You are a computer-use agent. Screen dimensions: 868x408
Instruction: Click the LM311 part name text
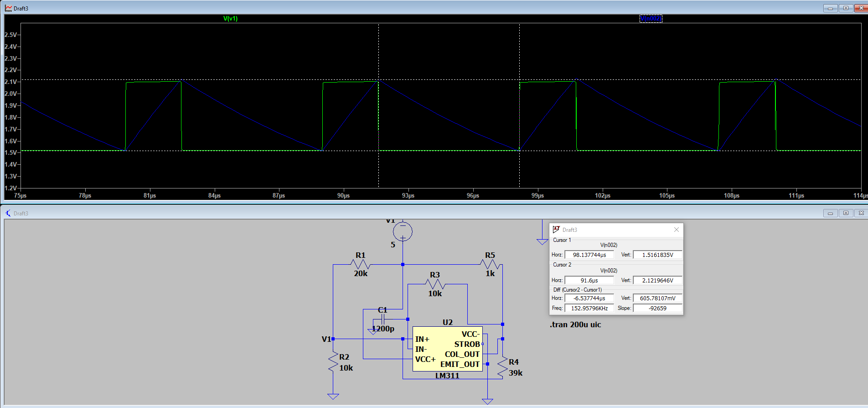447,376
